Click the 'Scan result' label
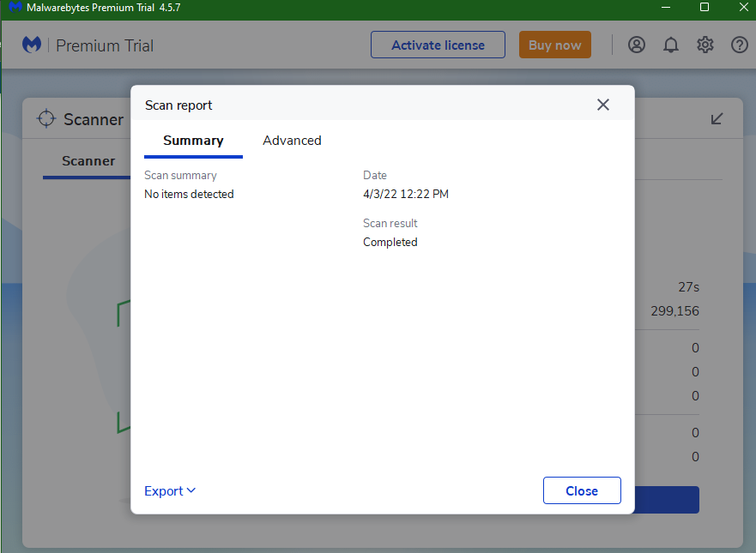The image size is (756, 553). tap(390, 224)
